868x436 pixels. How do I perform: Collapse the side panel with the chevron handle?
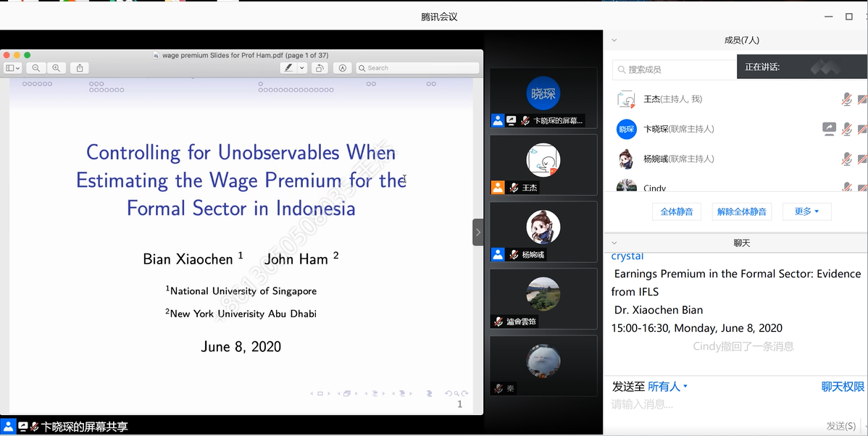click(477, 232)
